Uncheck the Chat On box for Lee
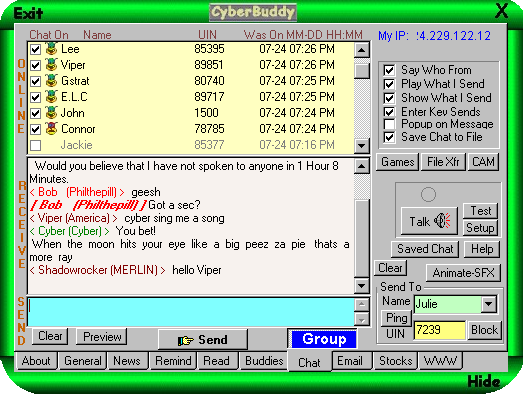Image resolution: width=523 pixels, height=394 pixels. point(35,49)
